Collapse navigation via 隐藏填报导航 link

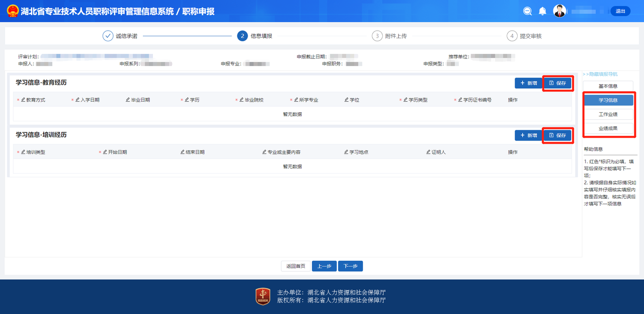[x=601, y=73]
